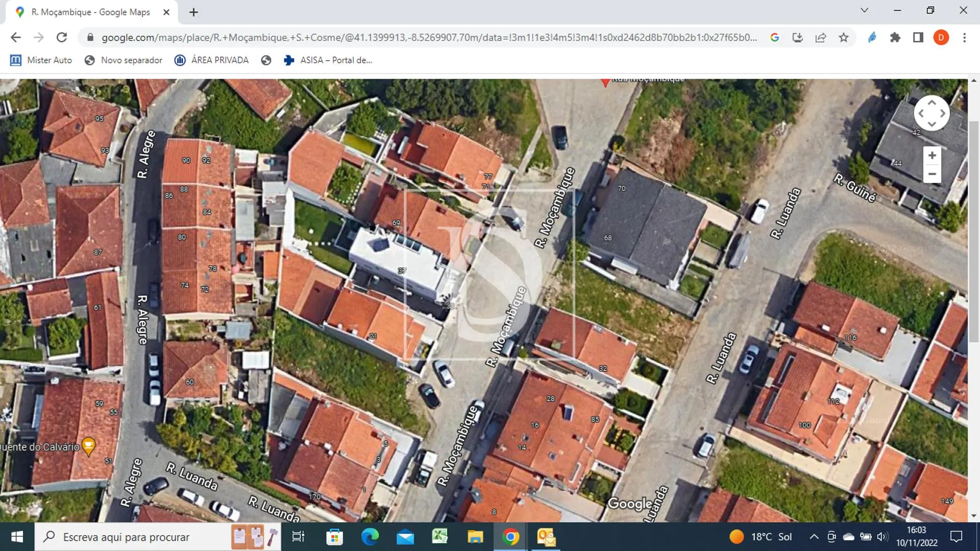
Task: Toggle the volume icon in the system tray
Action: [881, 537]
